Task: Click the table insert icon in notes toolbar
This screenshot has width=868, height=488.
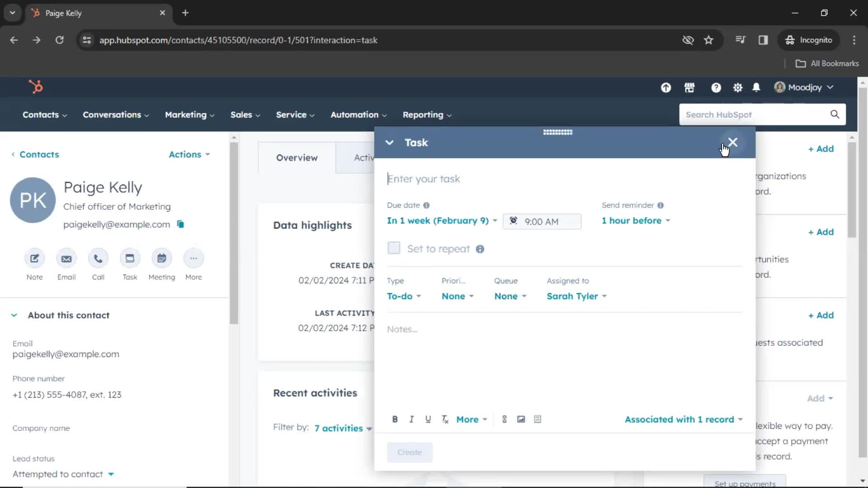Action: 537,419
